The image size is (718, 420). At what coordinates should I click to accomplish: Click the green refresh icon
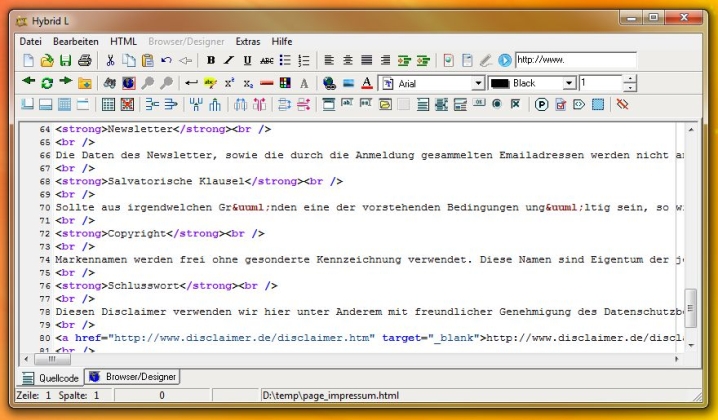coord(46,83)
